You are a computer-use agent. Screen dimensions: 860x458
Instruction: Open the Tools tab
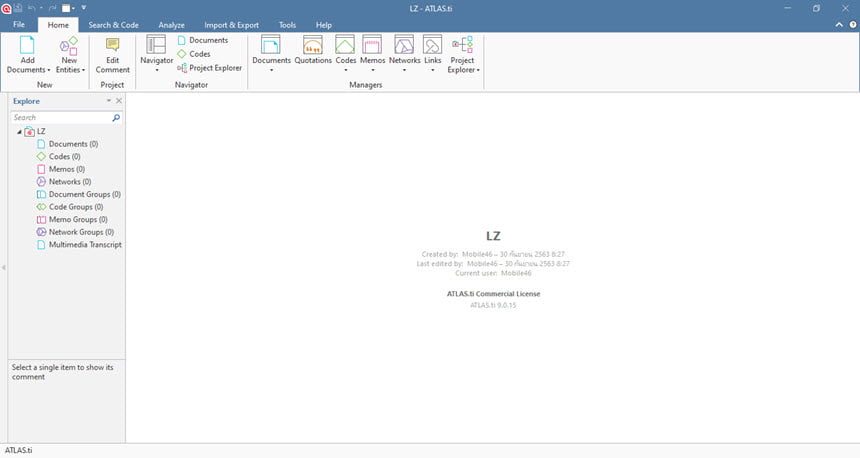tap(287, 25)
